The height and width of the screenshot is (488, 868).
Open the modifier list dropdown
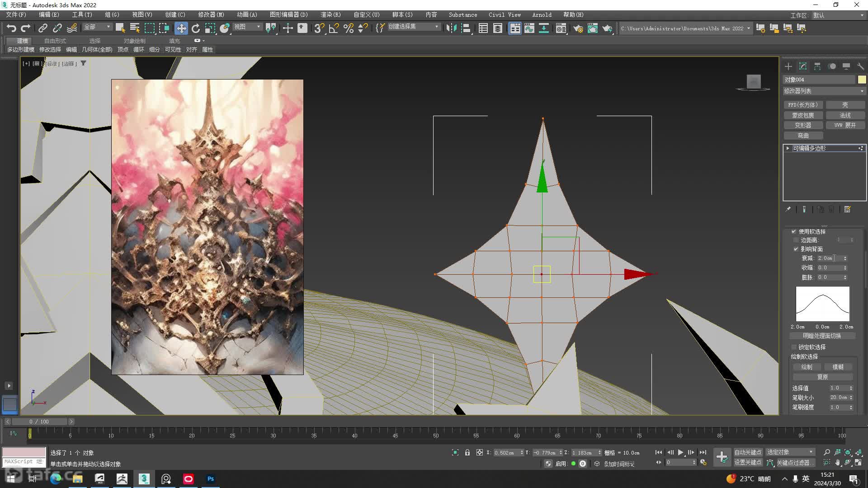824,91
